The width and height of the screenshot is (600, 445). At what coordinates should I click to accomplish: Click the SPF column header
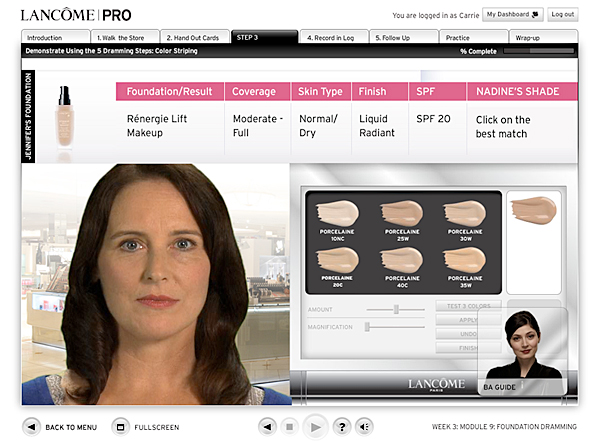(437, 91)
